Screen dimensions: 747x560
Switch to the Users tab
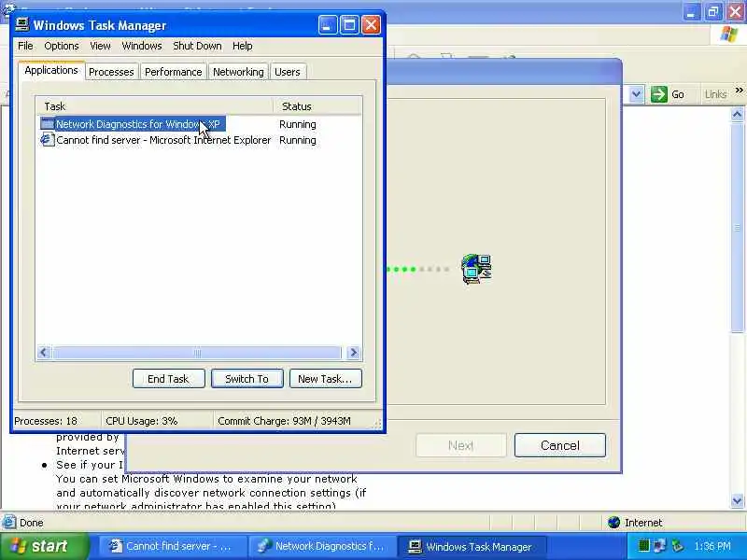(288, 72)
